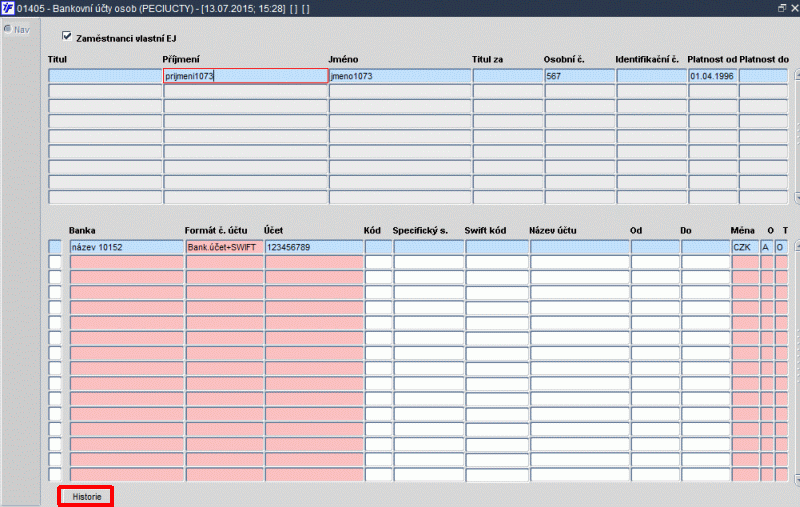Click the Příjmení column label
Screen dimensions: 800x507
(x=181, y=59)
